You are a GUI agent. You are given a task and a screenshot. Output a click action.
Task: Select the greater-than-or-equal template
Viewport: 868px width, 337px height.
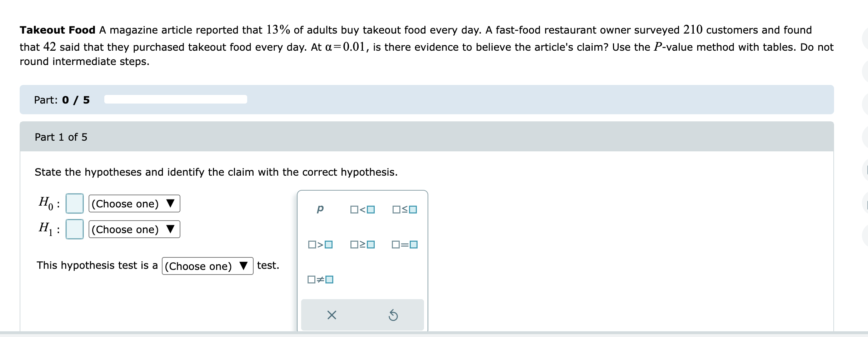[x=363, y=245]
